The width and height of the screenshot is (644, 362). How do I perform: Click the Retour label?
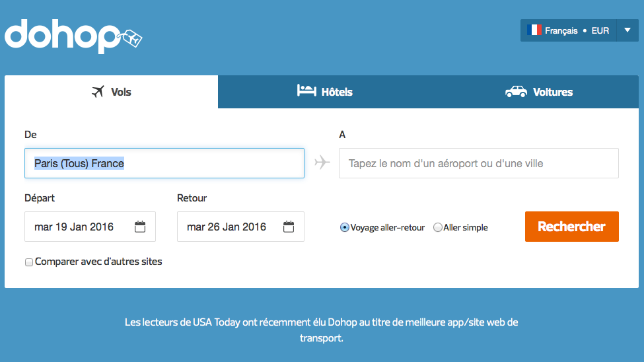(x=192, y=198)
